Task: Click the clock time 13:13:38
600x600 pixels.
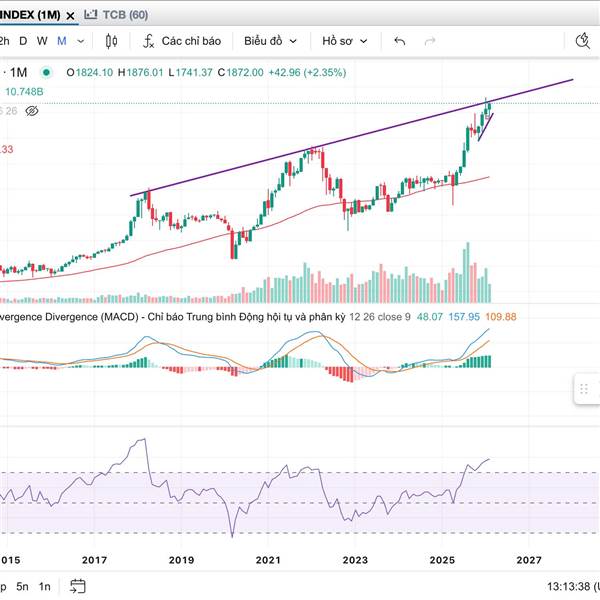Action: coord(569,586)
